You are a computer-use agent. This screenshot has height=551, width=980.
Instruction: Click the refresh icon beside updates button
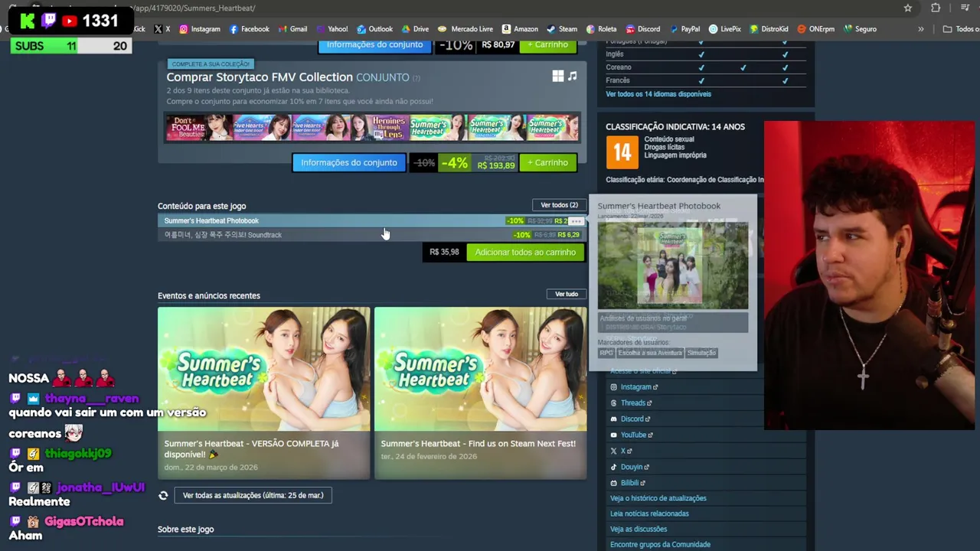pos(163,496)
